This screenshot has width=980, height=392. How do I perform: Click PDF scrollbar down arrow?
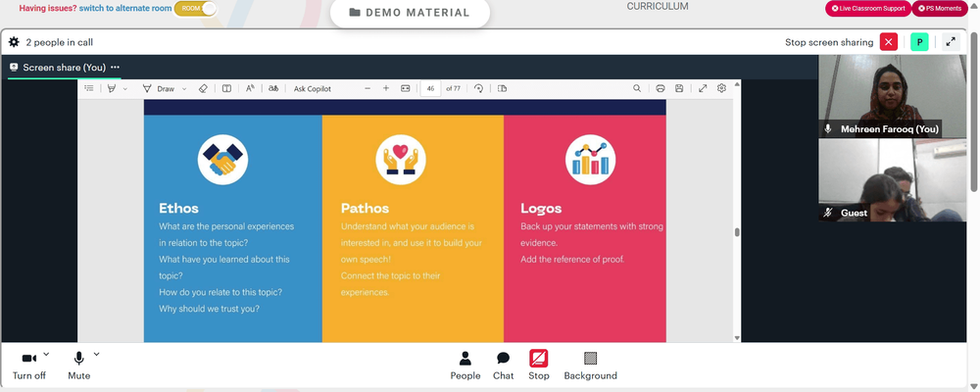click(738, 338)
